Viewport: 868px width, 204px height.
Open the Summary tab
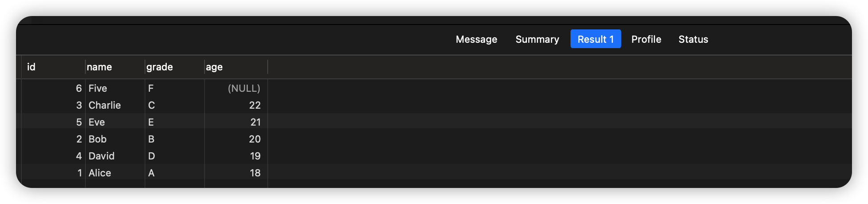537,39
